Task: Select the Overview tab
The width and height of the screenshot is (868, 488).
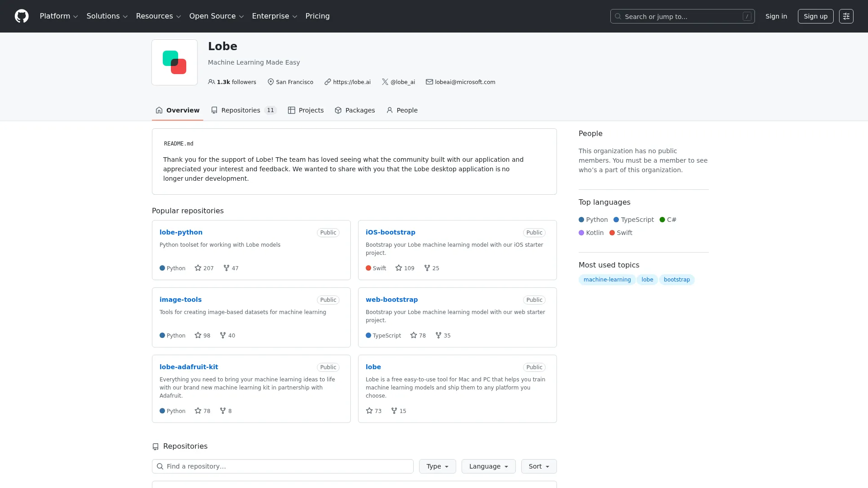Action: click(x=177, y=110)
